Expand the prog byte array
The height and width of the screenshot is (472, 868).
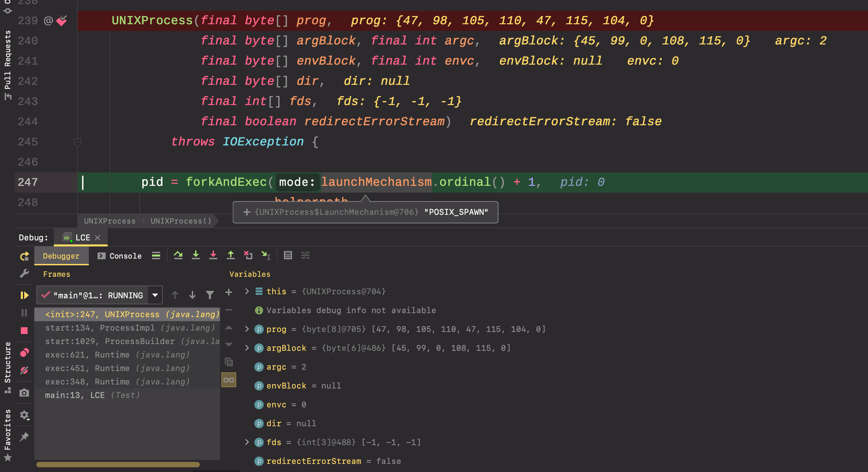pos(247,329)
